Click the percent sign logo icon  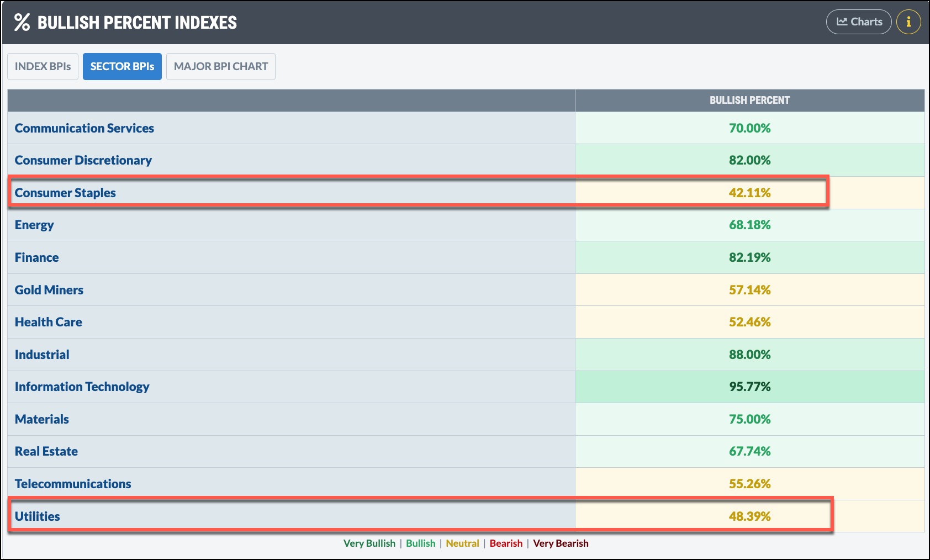pos(22,22)
